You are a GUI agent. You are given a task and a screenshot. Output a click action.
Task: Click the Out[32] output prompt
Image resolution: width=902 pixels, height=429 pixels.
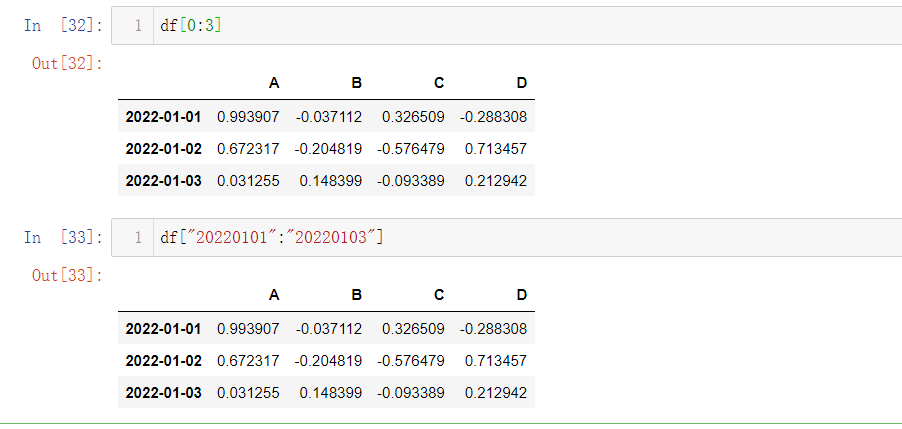[x=68, y=63]
